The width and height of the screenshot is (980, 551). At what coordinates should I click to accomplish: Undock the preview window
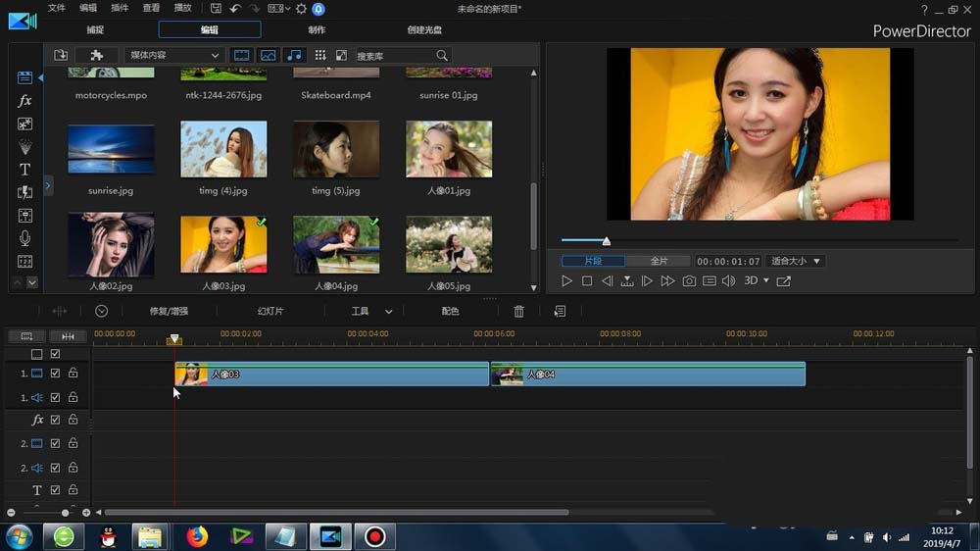pyautogui.click(x=783, y=281)
